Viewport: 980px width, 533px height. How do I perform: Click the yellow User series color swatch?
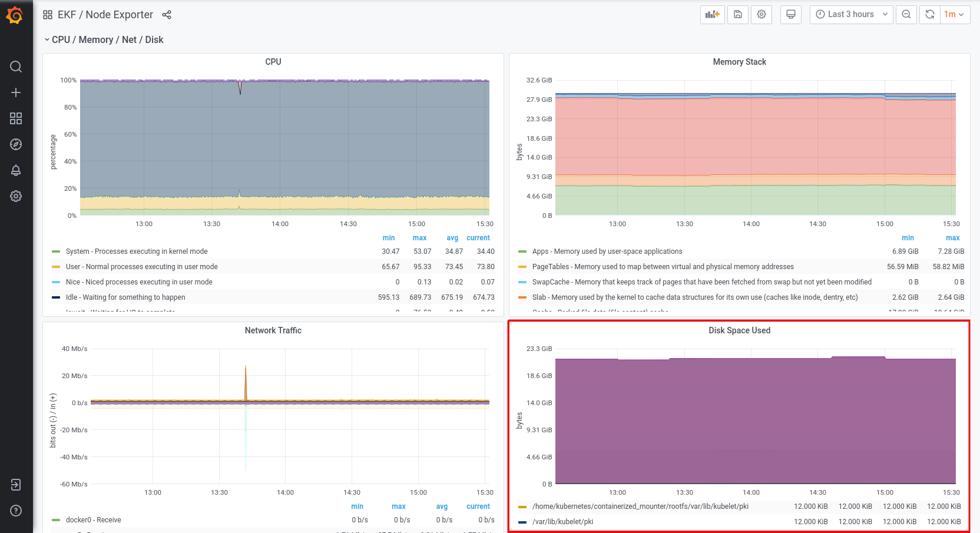[x=56, y=267]
